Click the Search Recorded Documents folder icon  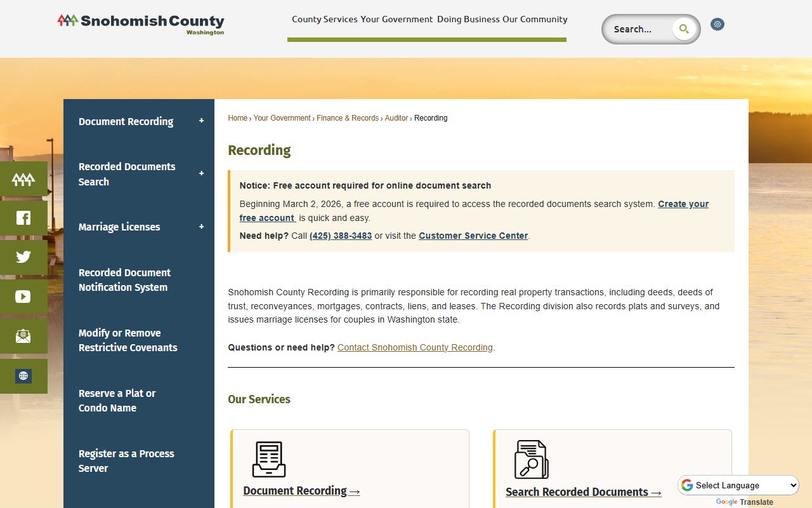(x=532, y=459)
